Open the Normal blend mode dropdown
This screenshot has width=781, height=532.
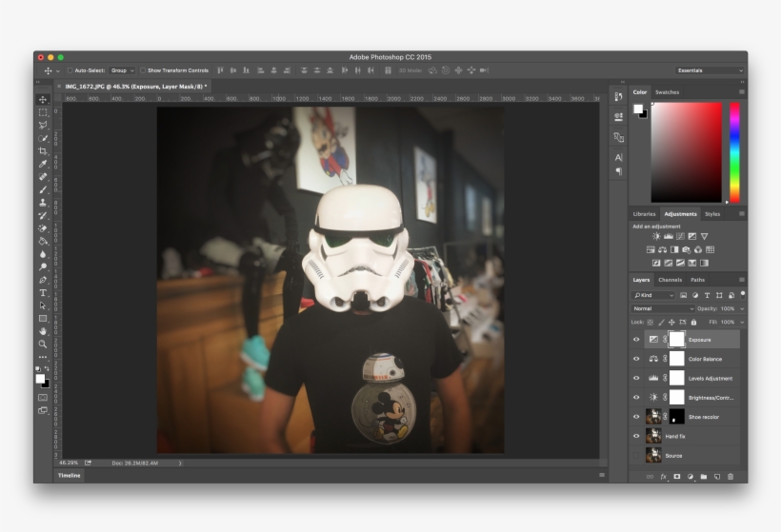click(x=663, y=309)
